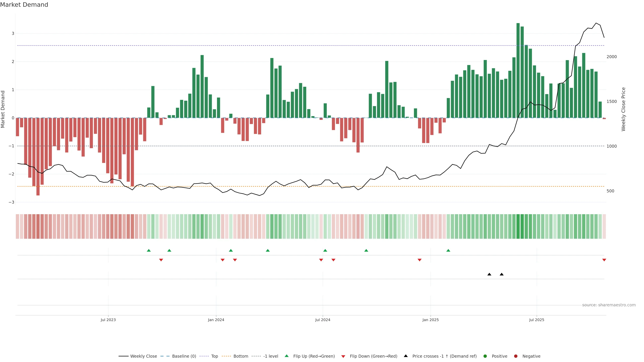Click the last red flip-down marker at far right
644x362 pixels.
point(604,260)
